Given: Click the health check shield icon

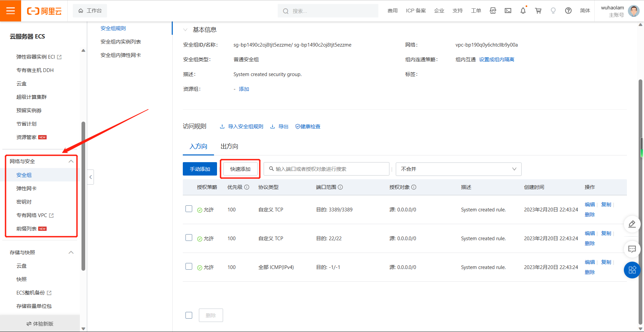Looking at the screenshot, I should [298, 126].
